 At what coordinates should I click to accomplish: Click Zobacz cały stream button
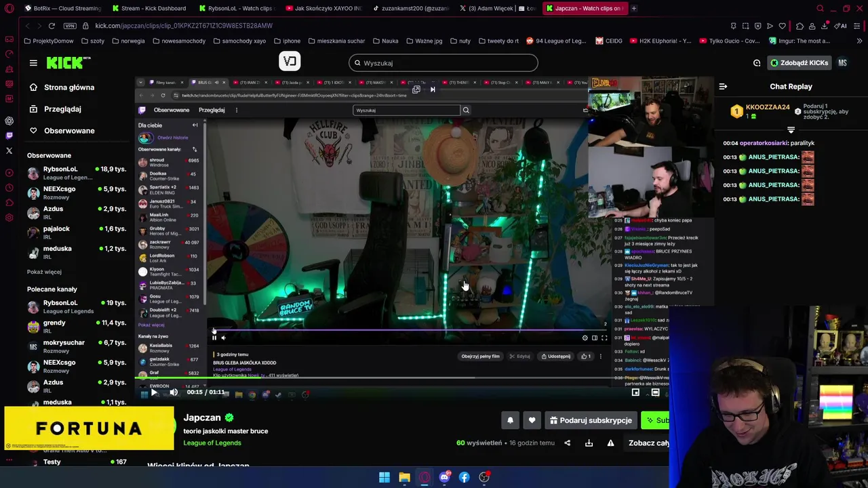(646, 443)
